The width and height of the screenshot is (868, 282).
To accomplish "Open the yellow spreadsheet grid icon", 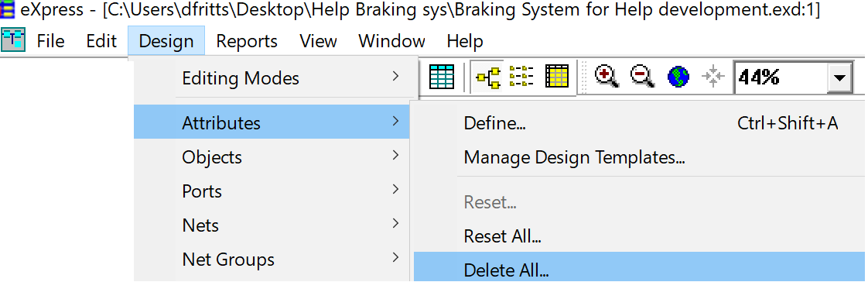I will click(x=556, y=77).
